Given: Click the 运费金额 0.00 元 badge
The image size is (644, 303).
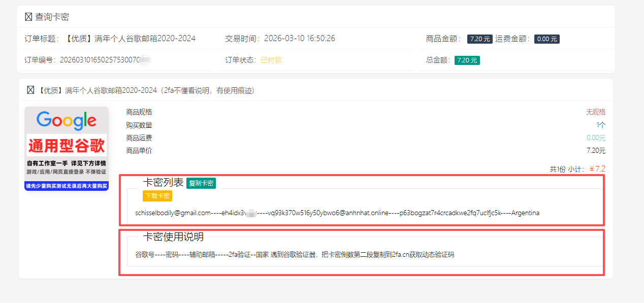Looking at the screenshot, I should click(x=547, y=39).
